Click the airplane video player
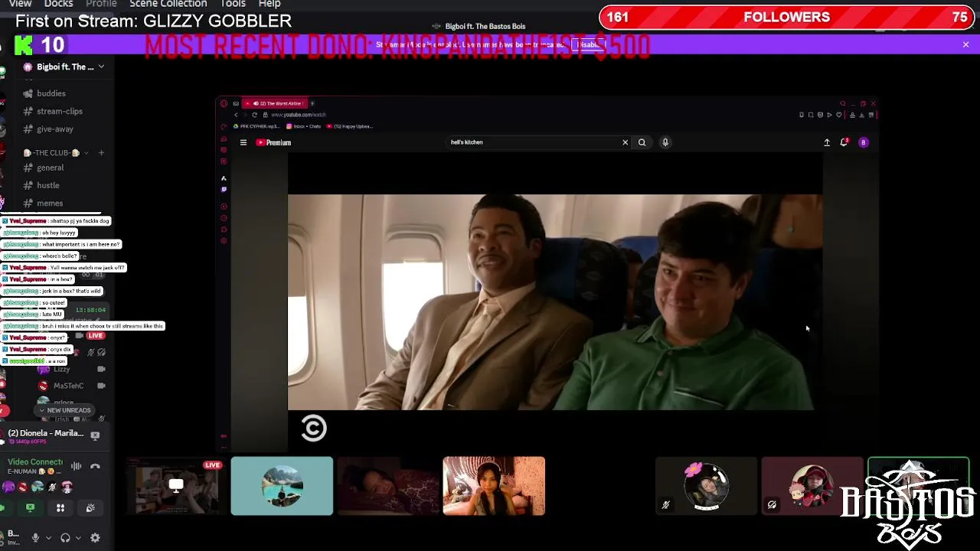980x551 pixels. (x=555, y=302)
